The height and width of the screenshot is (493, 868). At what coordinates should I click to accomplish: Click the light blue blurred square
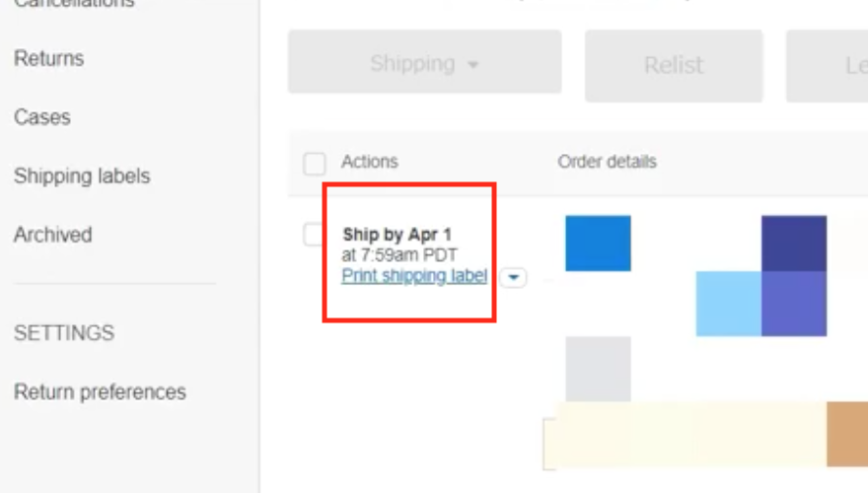coord(729,304)
